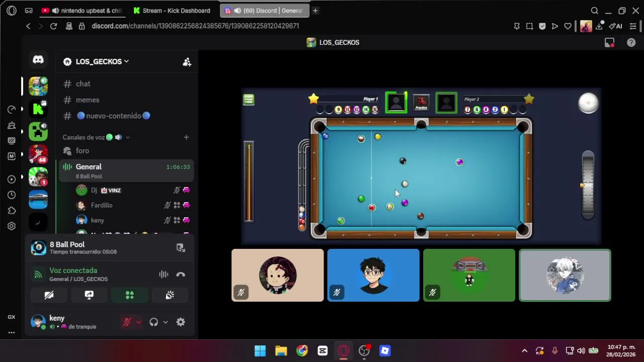
Task: Toggle inbox icon in Discord header
Action: (x=609, y=43)
